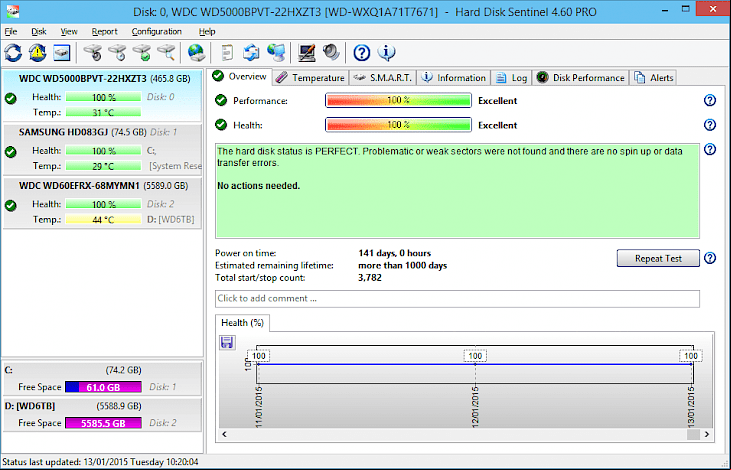731x470 pixels.
Task: Switch to the Alerts tab
Action: (654, 78)
